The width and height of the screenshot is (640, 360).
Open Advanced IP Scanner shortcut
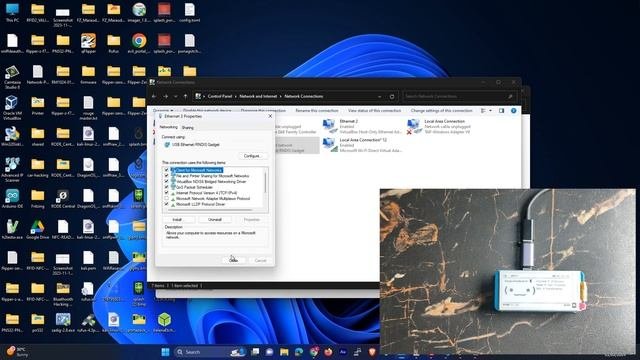tap(12, 169)
